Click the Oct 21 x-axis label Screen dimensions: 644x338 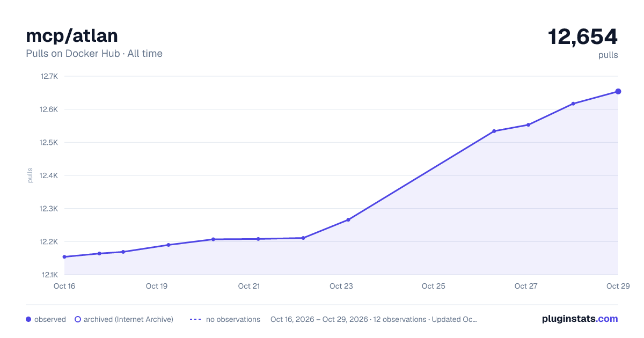pos(249,286)
